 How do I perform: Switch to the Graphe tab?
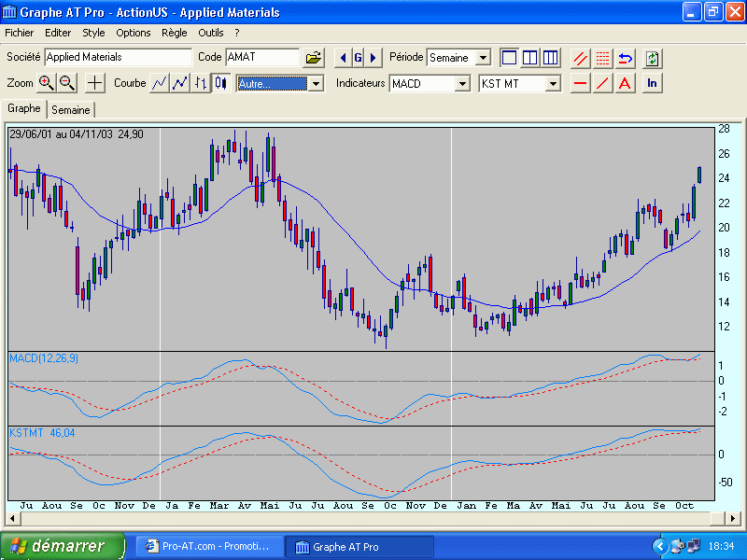24,108
